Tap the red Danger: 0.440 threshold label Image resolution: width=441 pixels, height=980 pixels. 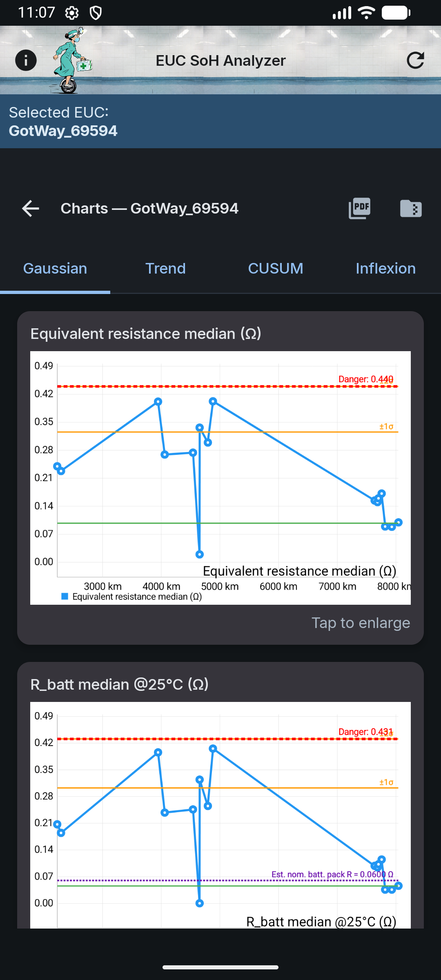(x=365, y=379)
